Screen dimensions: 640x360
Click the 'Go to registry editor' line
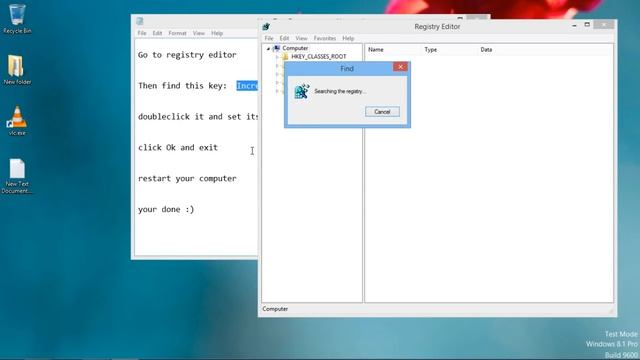tap(187, 55)
